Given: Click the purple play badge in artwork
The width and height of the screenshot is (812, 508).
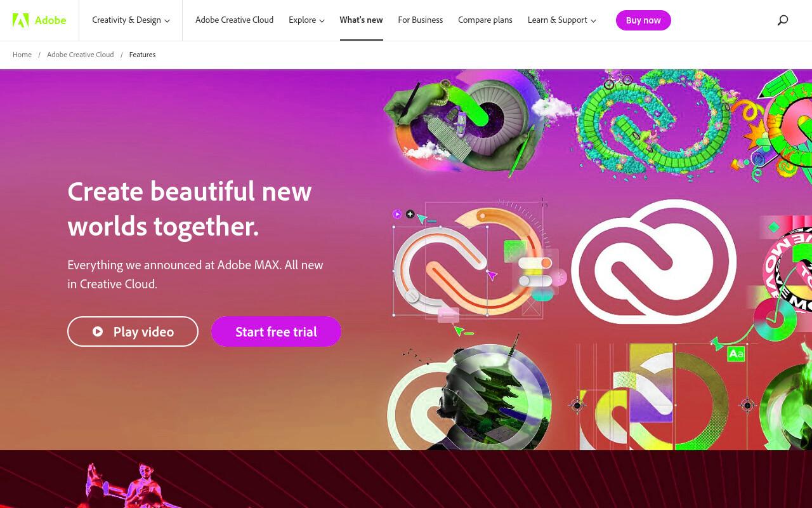Looking at the screenshot, I should tap(397, 214).
